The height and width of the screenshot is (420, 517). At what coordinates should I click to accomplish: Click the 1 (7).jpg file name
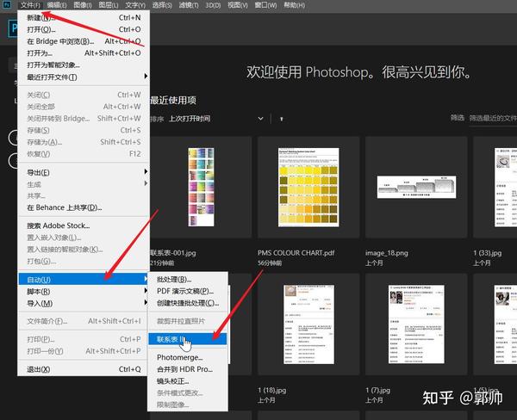378,391
